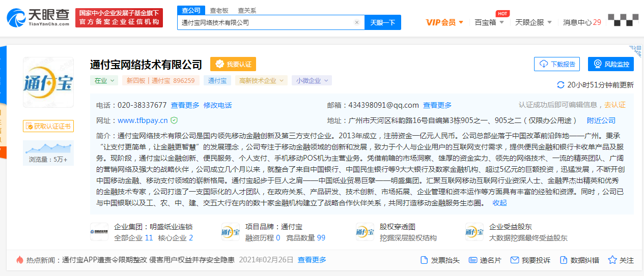644x276 pixels.
Task: Click the refresh icon beside the update time
Action: click(x=561, y=85)
